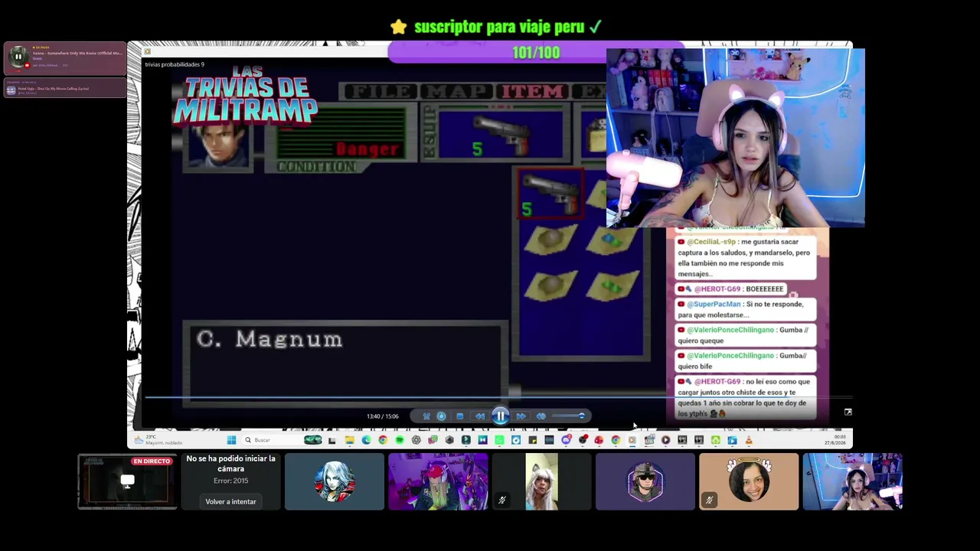Skip ahead with the fast-forward button
The height and width of the screenshot is (551, 980).
[521, 416]
